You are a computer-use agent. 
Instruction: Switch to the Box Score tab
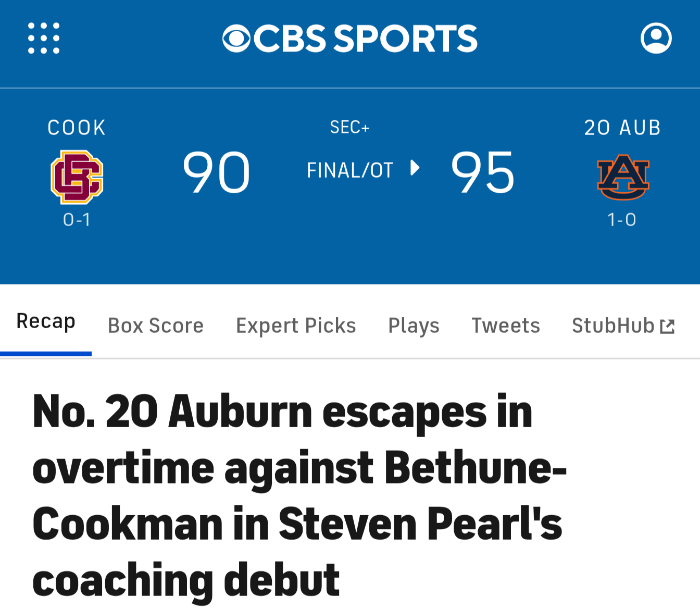(x=155, y=326)
